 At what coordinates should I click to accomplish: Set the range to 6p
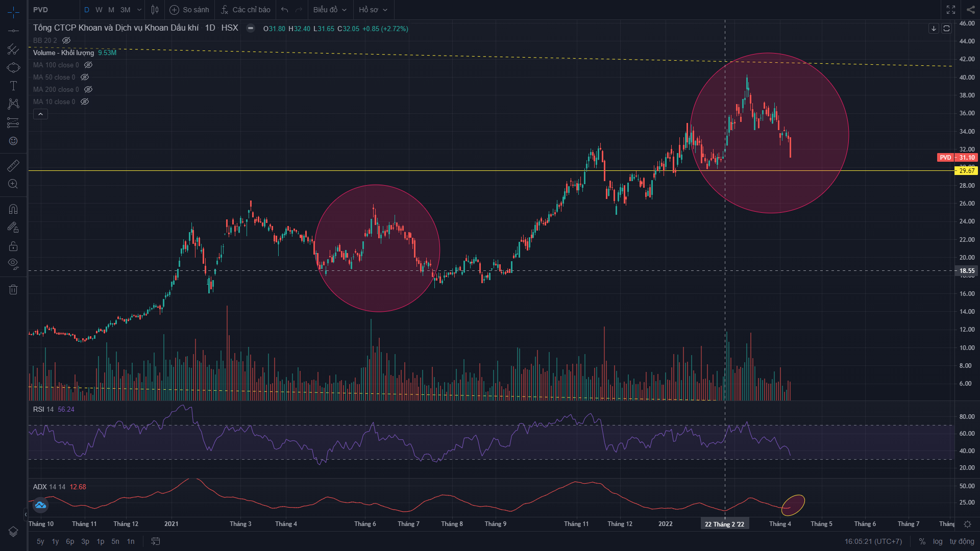click(x=70, y=541)
